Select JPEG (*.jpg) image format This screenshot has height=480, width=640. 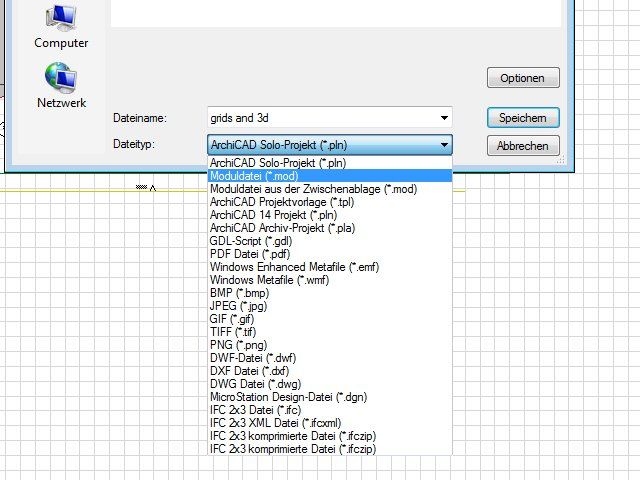(x=330, y=306)
